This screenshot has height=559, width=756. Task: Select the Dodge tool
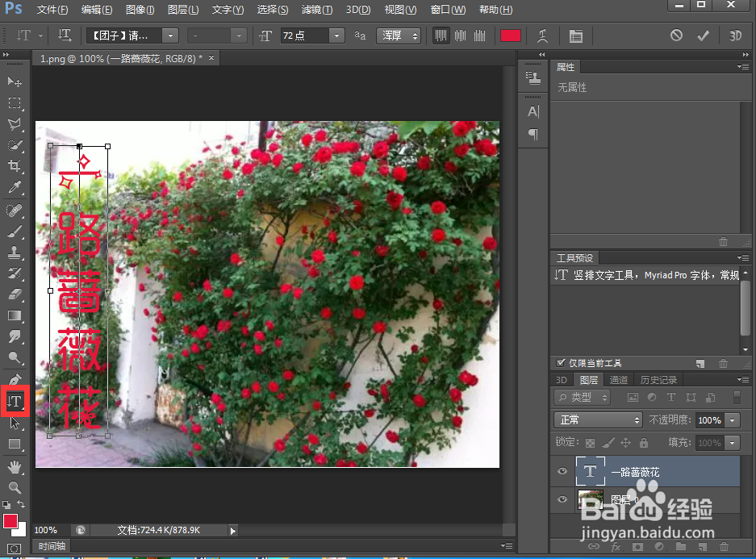pos(15,358)
